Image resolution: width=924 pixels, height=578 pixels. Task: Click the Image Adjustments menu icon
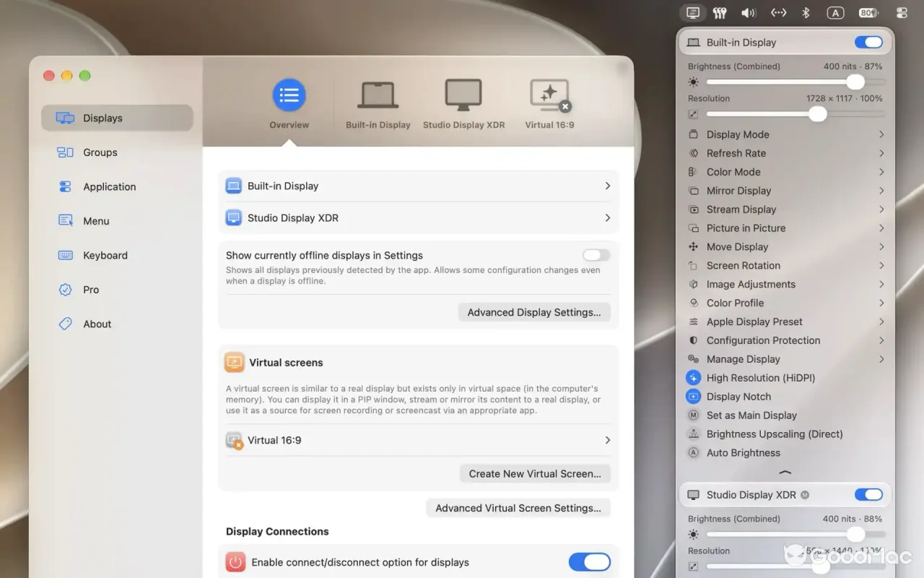pos(694,285)
